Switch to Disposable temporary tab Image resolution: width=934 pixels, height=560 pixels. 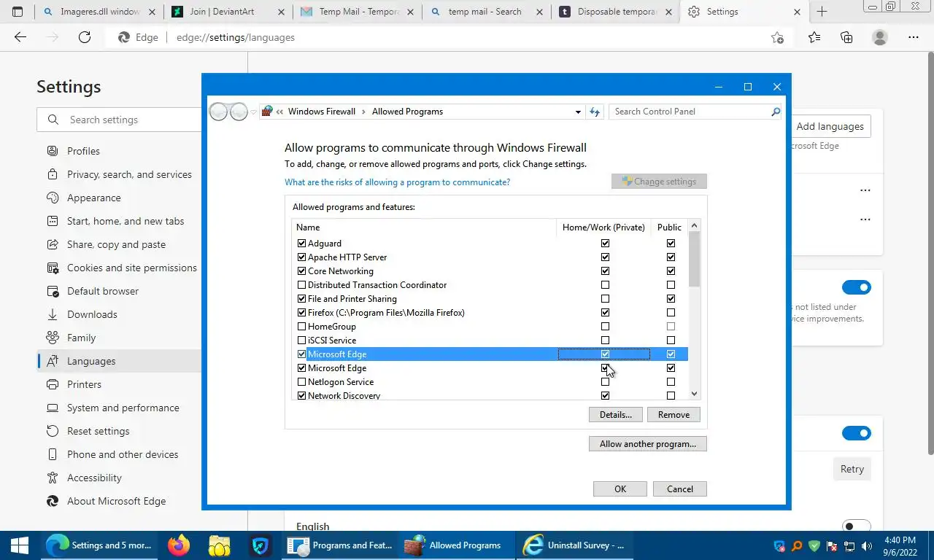click(x=614, y=12)
